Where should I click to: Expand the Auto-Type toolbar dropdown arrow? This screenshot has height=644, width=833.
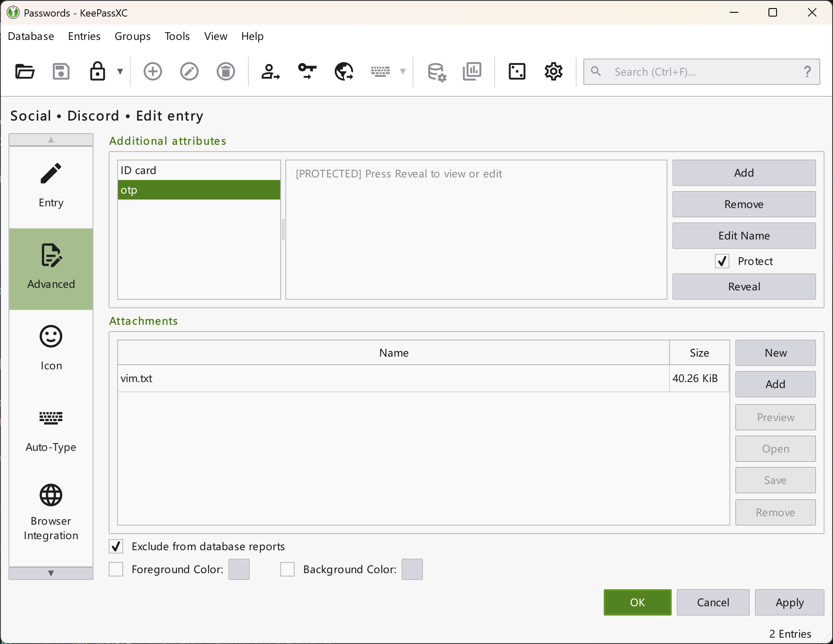403,71
